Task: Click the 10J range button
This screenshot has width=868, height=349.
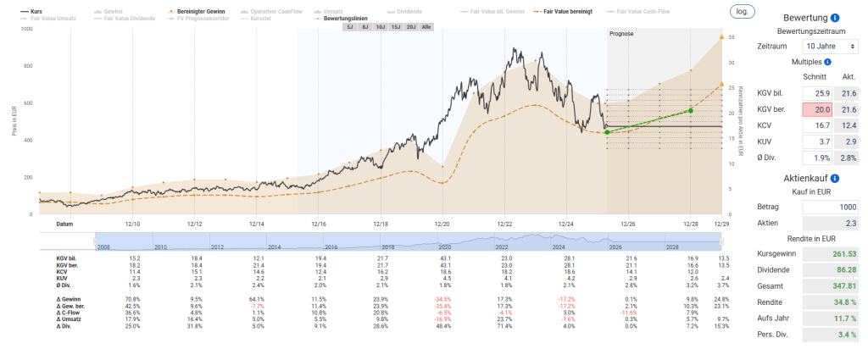Action: 380,27
